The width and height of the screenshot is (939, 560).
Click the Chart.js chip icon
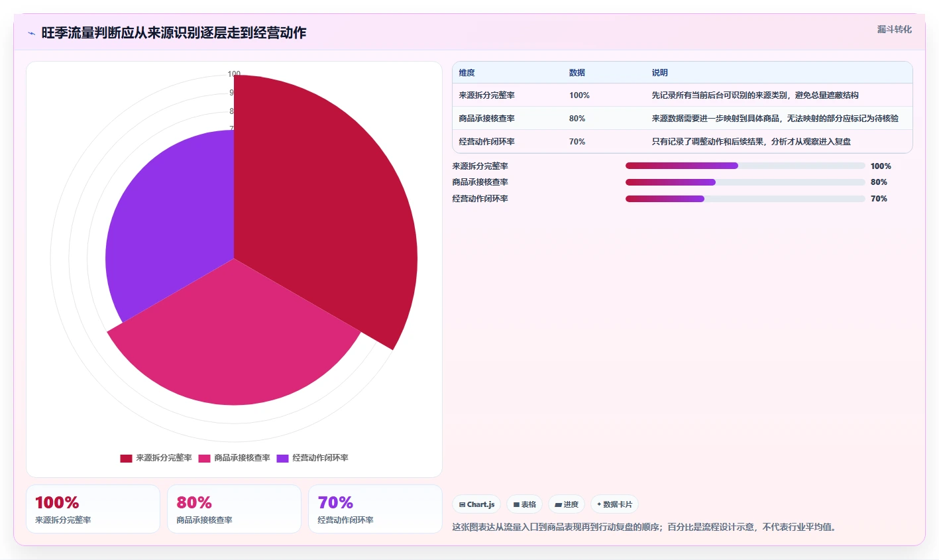pos(462,505)
